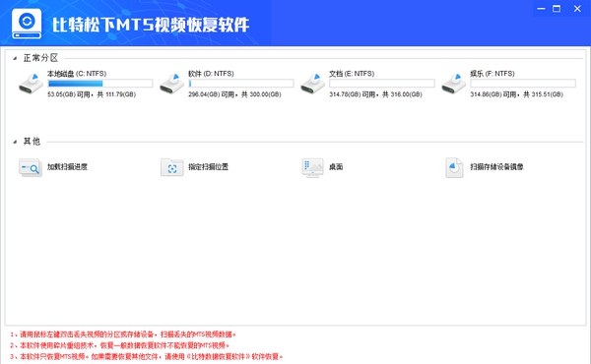Click the third red tip about 比特数据恢复软件
The image size is (591, 364).
point(146,356)
